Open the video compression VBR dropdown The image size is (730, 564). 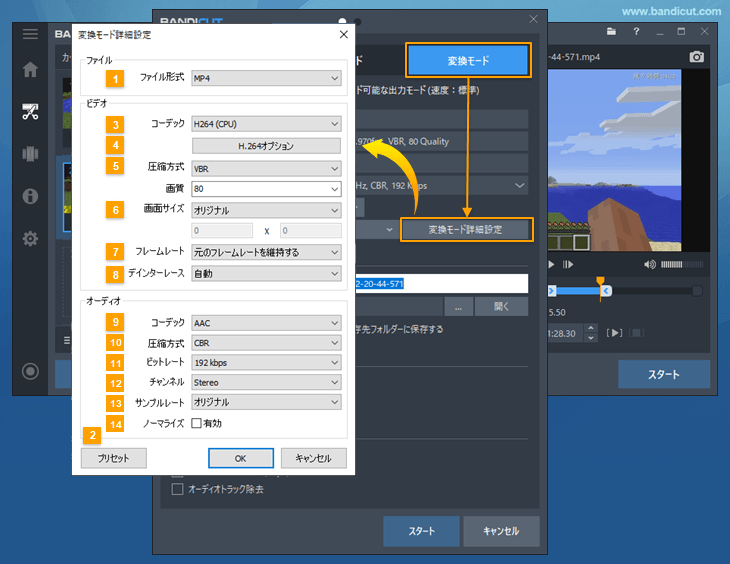(x=266, y=169)
